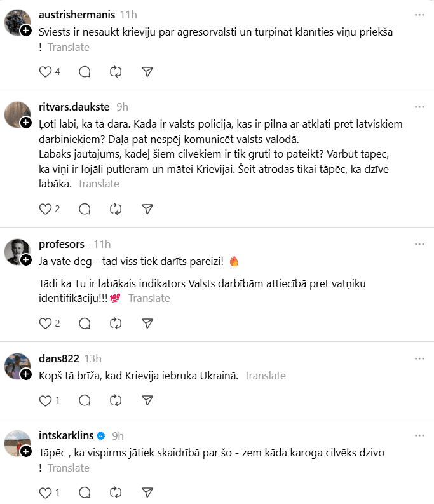Image resolution: width=434 pixels, height=504 pixels.
Task: Translate the dans822 comment
Action: pyautogui.click(x=265, y=376)
